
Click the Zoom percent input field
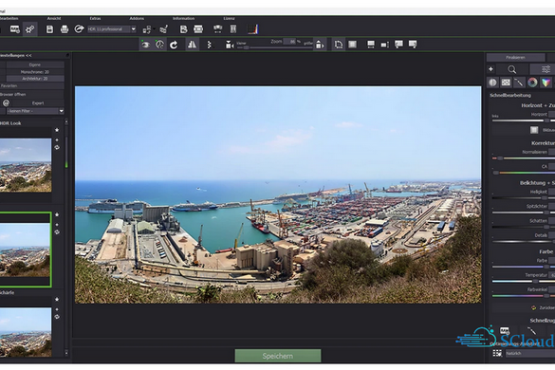coord(290,41)
